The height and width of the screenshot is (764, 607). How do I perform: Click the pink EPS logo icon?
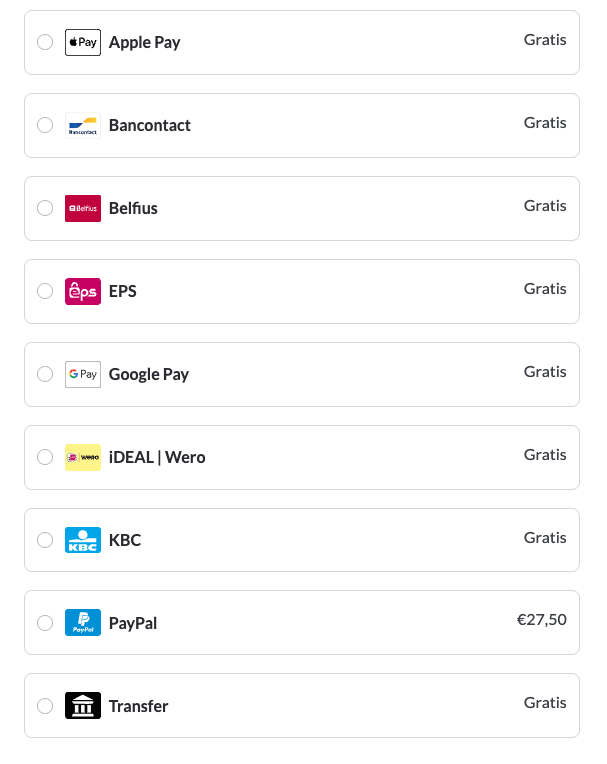[83, 292]
